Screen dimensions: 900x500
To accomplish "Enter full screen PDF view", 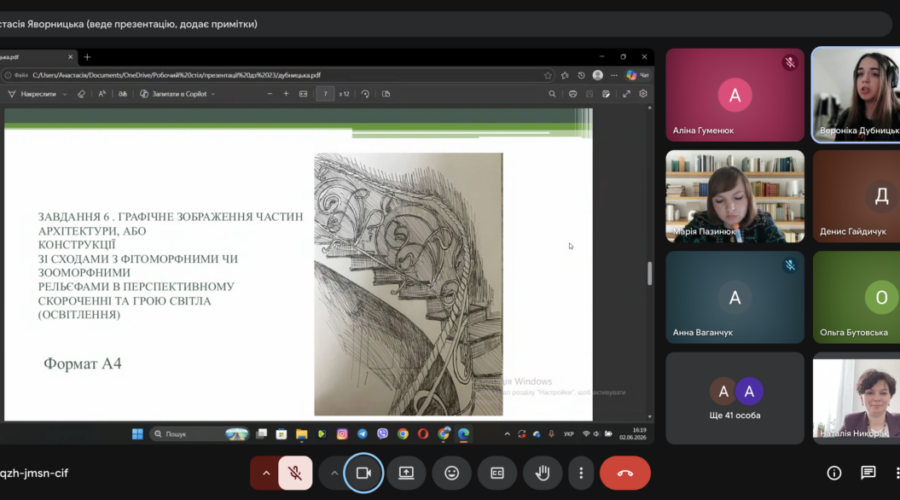I will pyautogui.click(x=626, y=94).
